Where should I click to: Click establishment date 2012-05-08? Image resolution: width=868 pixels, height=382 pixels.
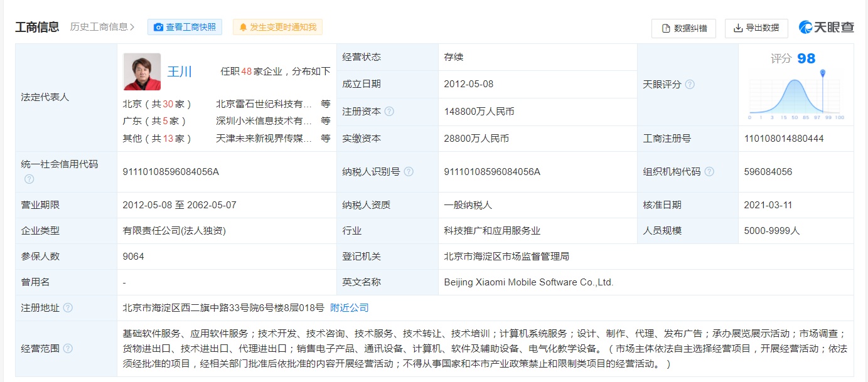[469, 84]
